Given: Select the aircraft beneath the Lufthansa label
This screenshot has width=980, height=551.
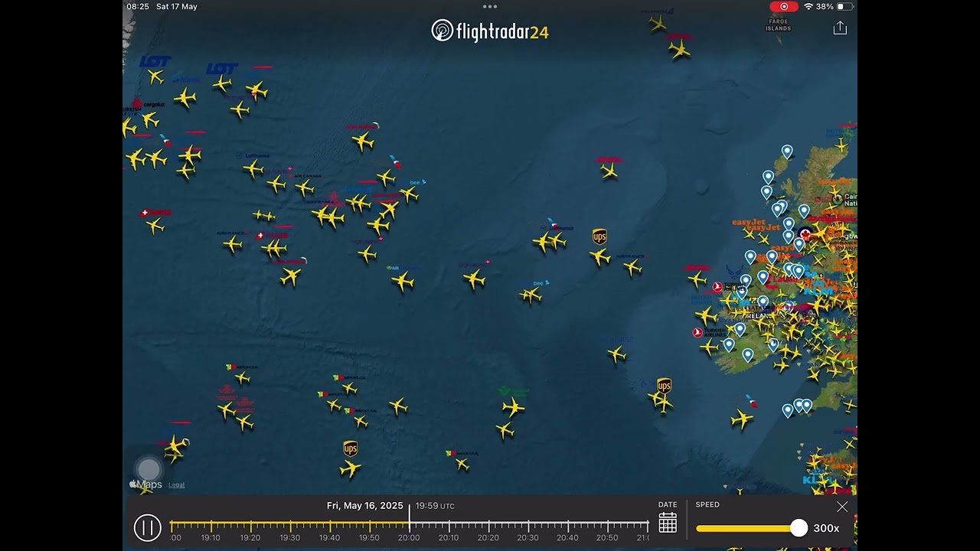Looking at the screenshot, I should pyautogui.click(x=253, y=168).
